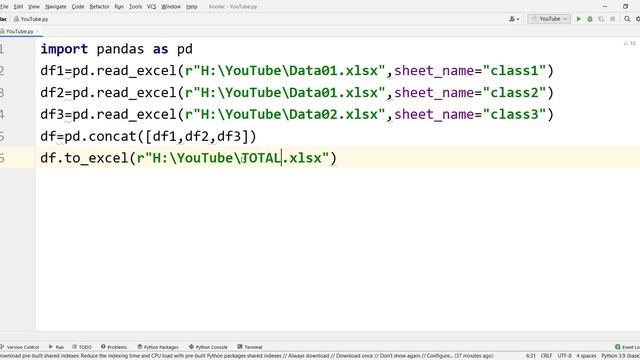Change UTF-8 file encoding in status bar
Viewport: 640px width, 360px height.
[564, 356]
